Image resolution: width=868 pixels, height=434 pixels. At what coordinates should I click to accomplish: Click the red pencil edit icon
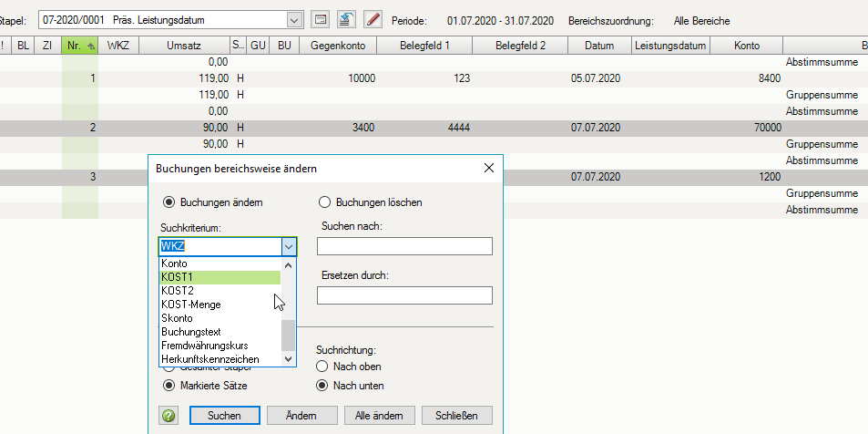pos(373,19)
